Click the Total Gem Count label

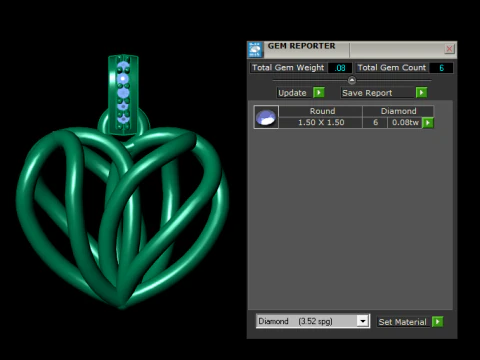tap(392, 68)
